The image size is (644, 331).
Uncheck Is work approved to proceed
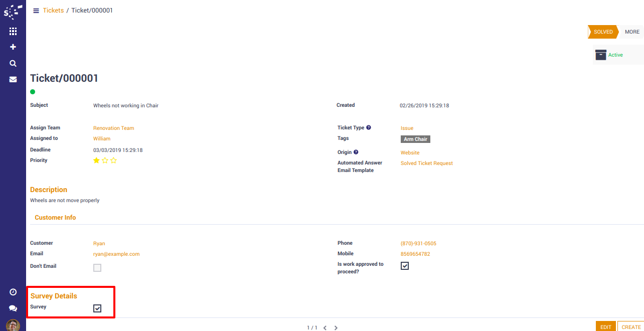click(x=405, y=266)
